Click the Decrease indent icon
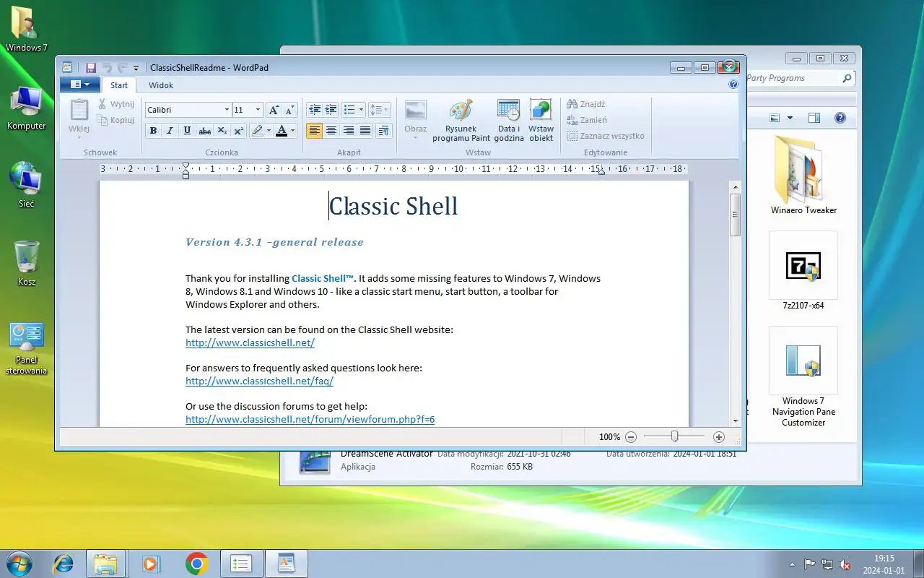The width and height of the screenshot is (924, 578). [x=315, y=110]
